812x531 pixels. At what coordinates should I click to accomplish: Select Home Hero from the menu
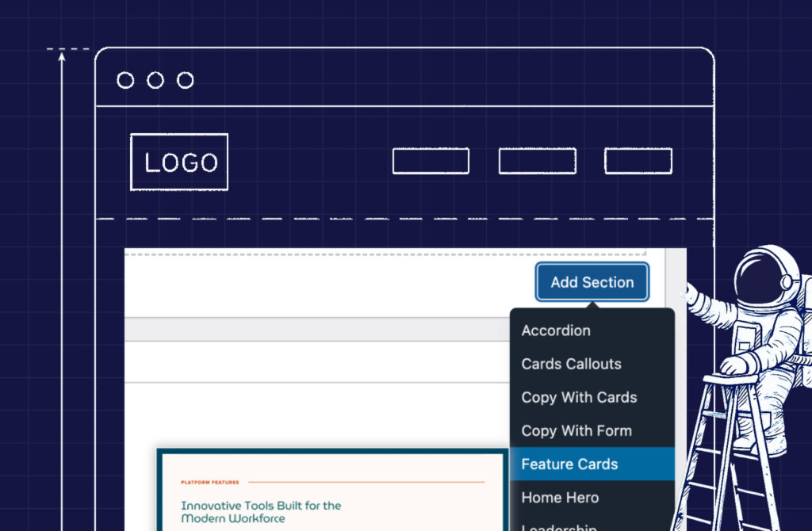click(x=560, y=498)
